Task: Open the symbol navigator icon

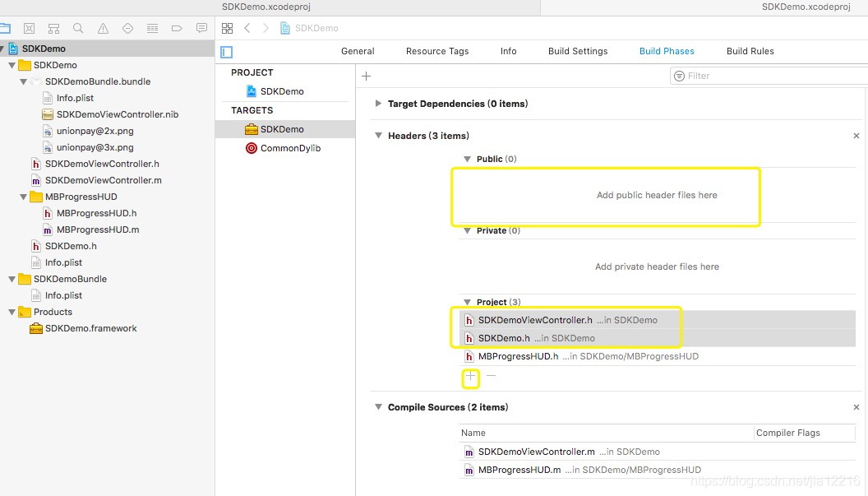Action: (53, 28)
